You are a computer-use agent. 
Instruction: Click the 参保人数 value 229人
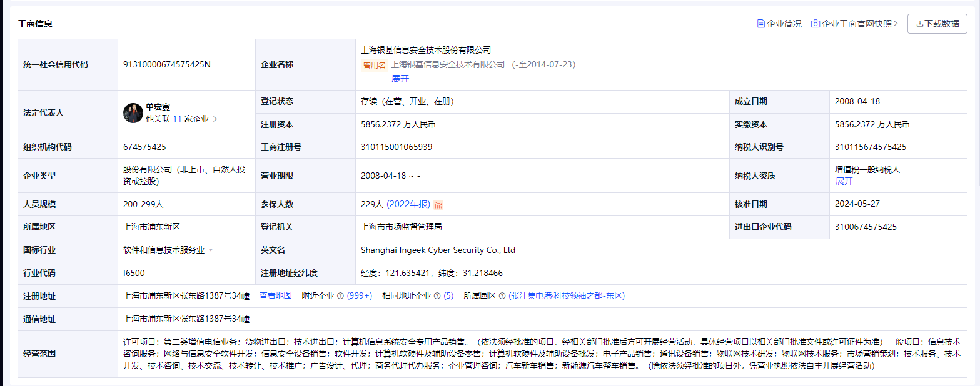[371, 204]
